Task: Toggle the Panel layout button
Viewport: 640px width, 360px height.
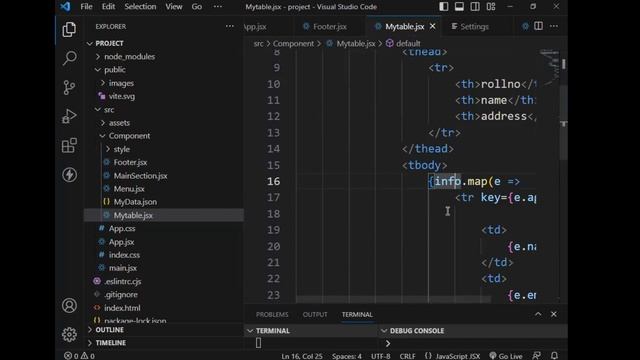Action: point(459,7)
